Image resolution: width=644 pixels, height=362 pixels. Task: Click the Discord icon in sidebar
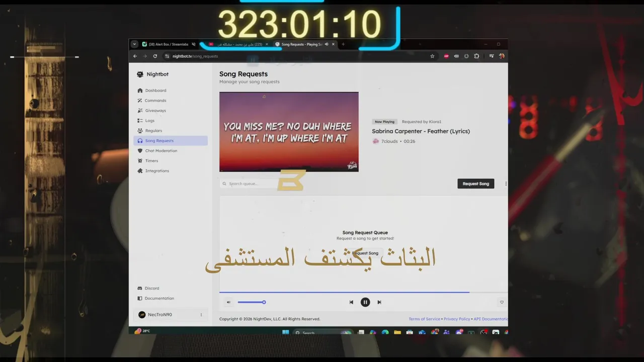(x=140, y=288)
